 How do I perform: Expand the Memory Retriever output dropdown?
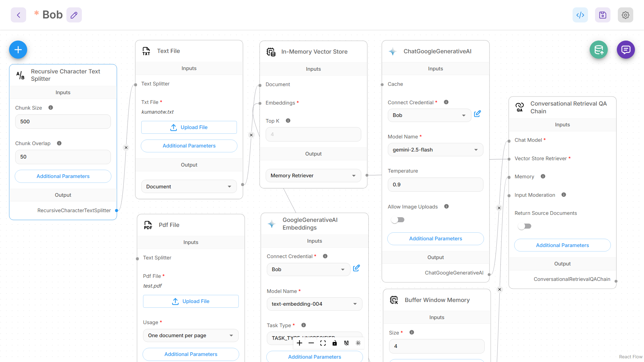[313, 176]
